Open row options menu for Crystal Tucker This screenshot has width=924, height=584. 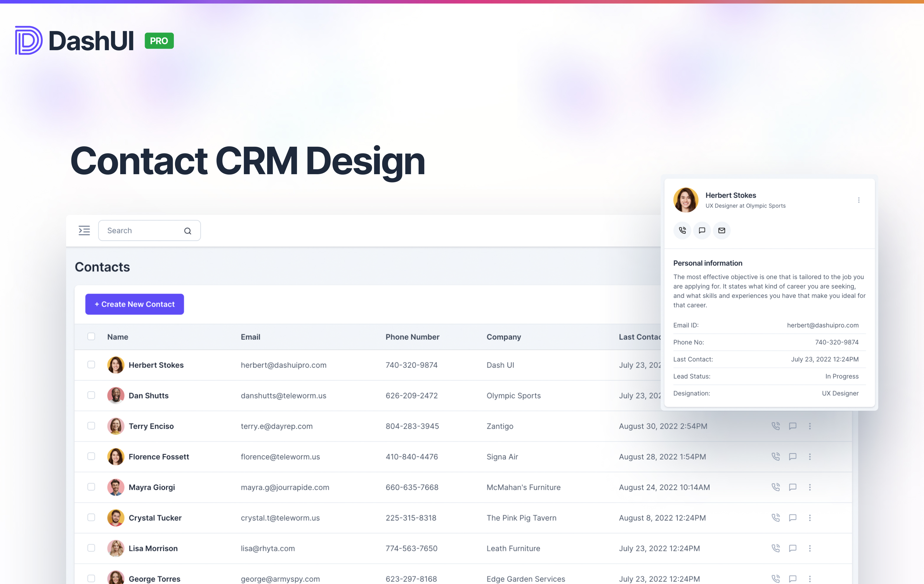810,518
